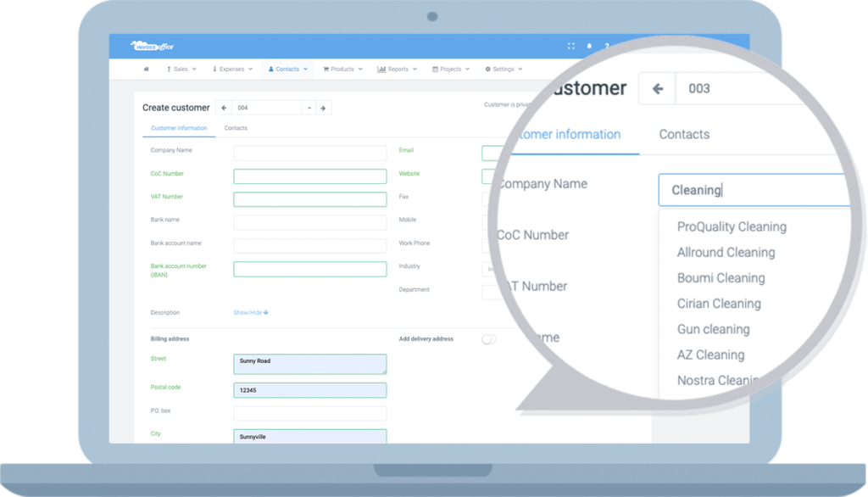
Task: Click the home icon in navigation bar
Action: point(147,70)
